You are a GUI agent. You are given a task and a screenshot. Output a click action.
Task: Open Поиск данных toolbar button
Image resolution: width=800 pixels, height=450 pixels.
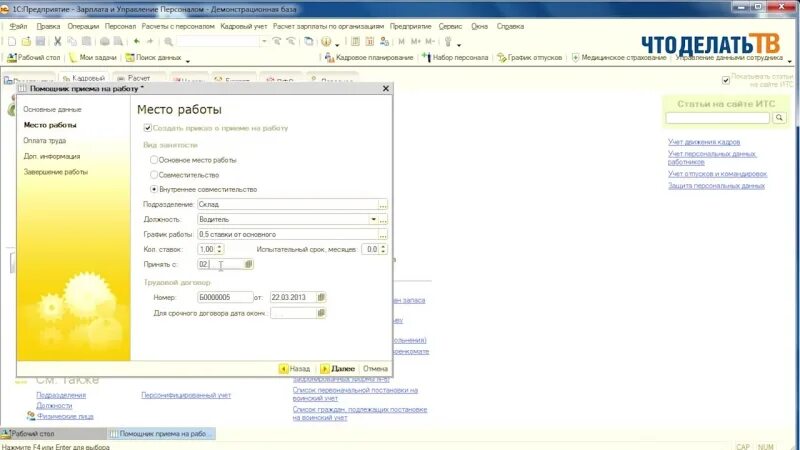[154, 58]
